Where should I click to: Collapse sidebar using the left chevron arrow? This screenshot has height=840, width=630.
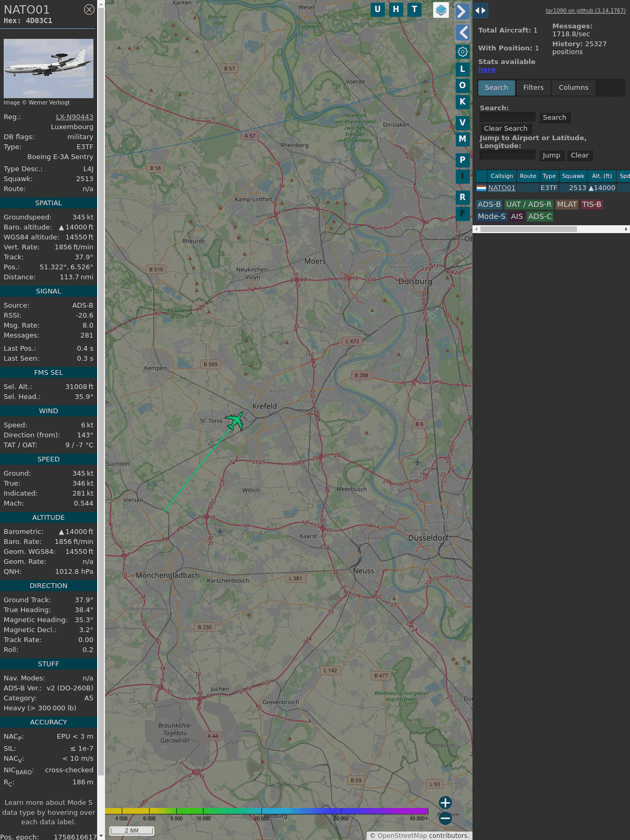462,33
